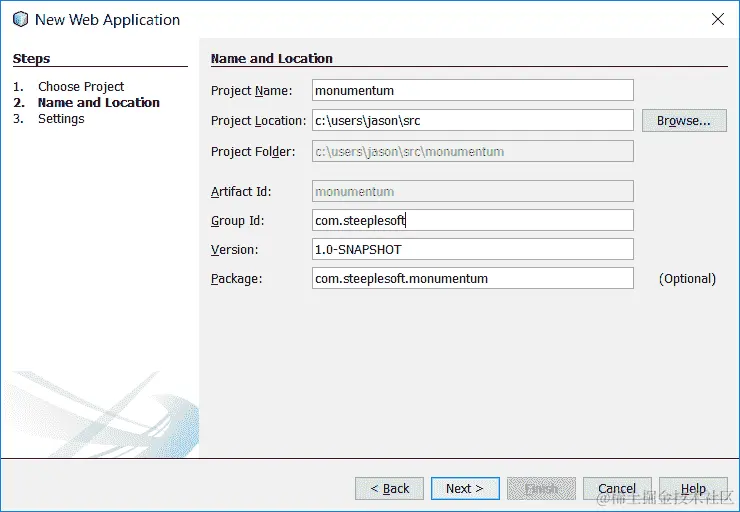Screen dimensions: 740x512
Task: Proceed with the Next > button
Action: (x=465, y=488)
